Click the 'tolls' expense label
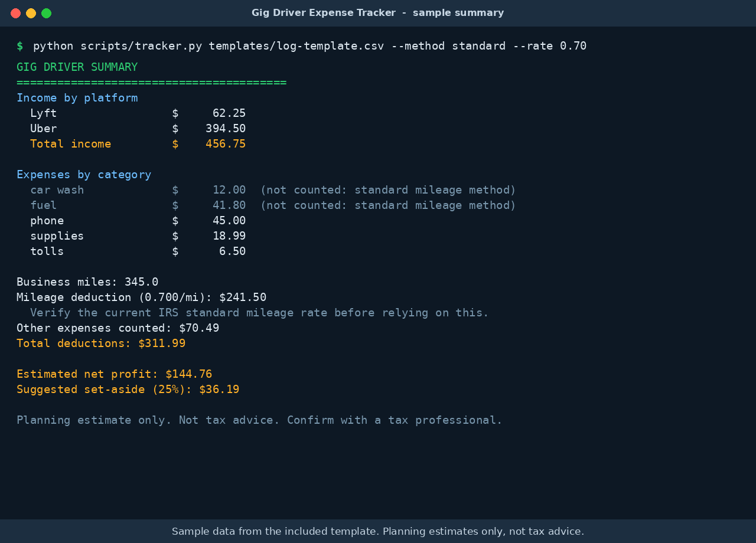 click(x=47, y=251)
